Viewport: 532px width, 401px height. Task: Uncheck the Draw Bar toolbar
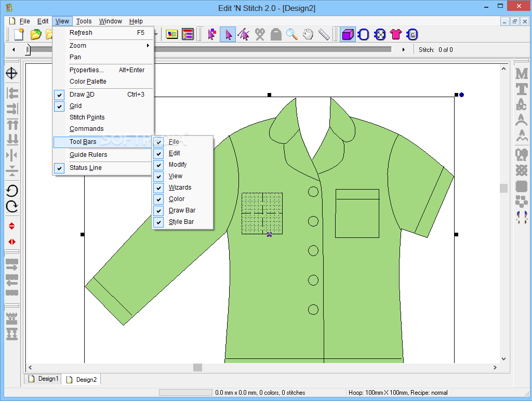click(x=182, y=210)
